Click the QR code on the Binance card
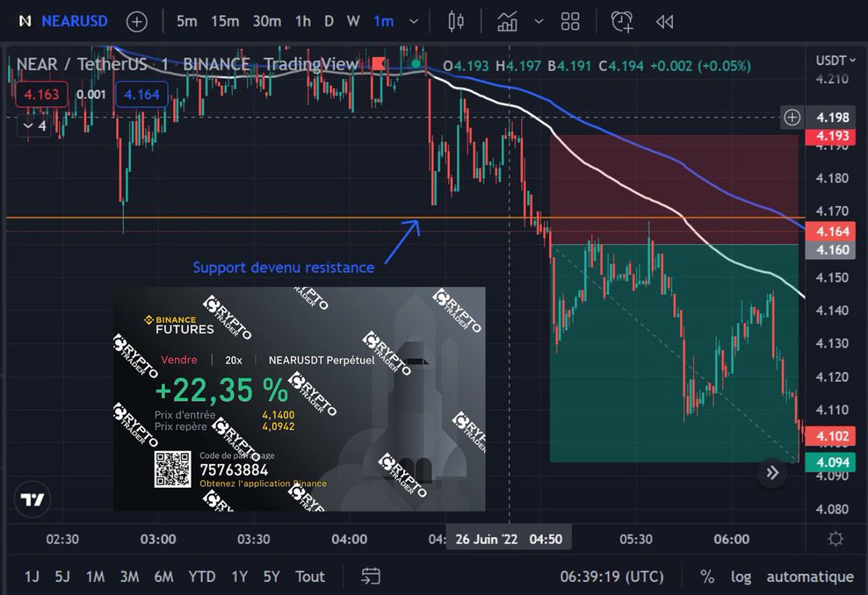This screenshot has width=868, height=595. point(172,469)
